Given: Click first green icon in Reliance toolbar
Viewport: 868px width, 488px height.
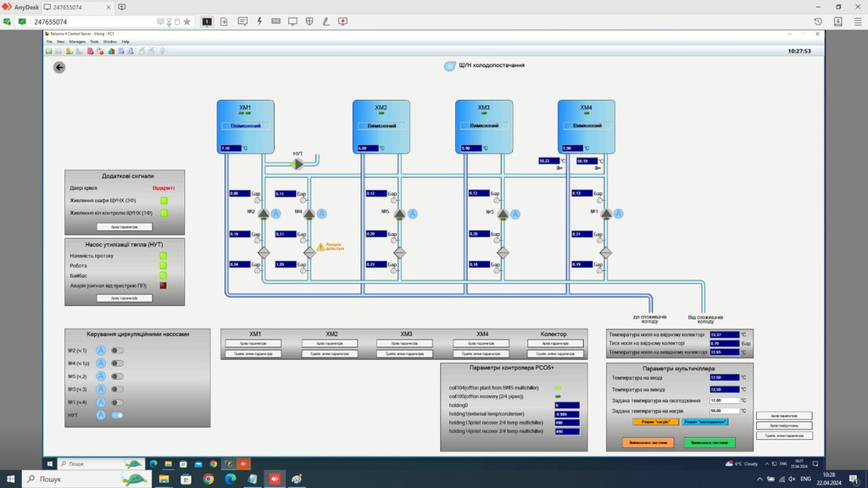Looking at the screenshot, I should click(x=48, y=51).
